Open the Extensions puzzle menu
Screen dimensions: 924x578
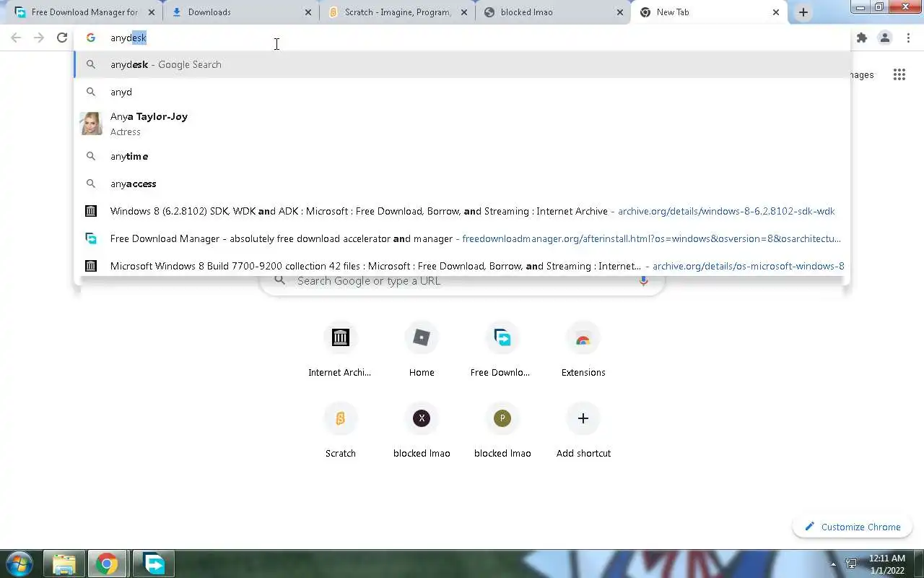pos(861,38)
